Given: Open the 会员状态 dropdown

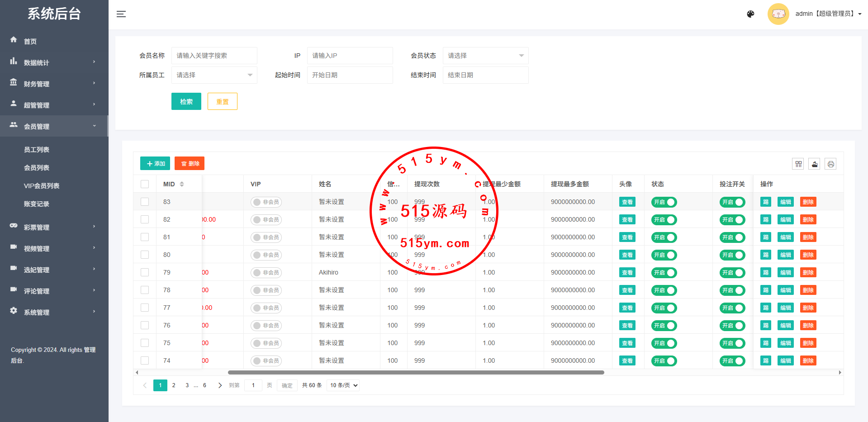Looking at the screenshot, I should tap(485, 56).
